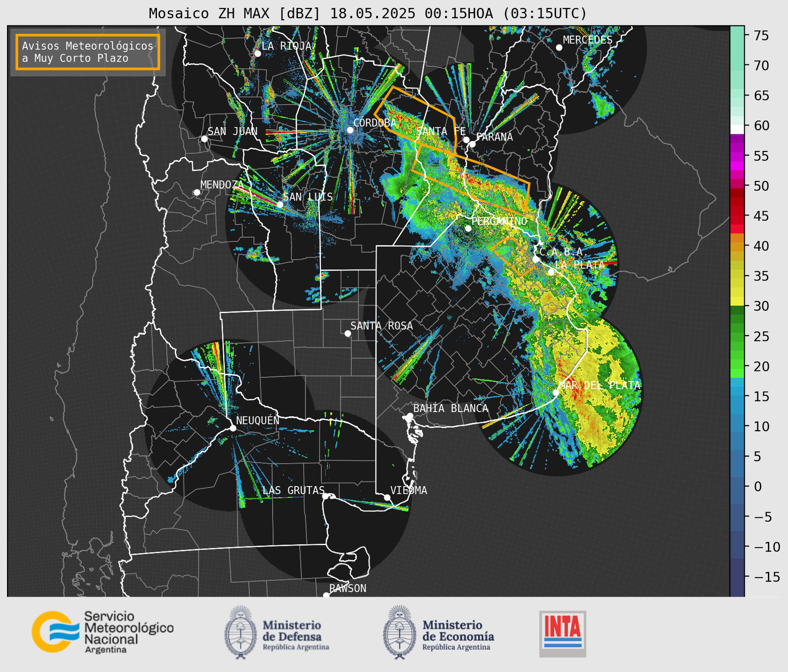Click the LAS GRUTAS city label
The height and width of the screenshot is (672, 788).
click(293, 490)
